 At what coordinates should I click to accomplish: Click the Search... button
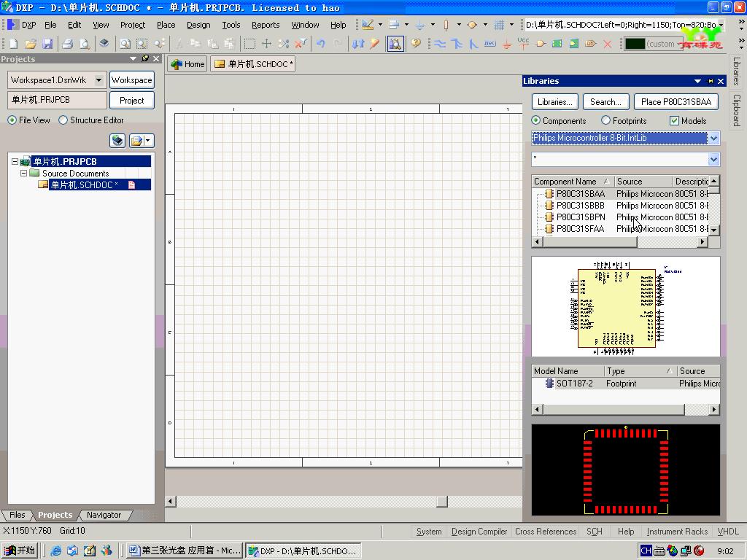click(605, 102)
